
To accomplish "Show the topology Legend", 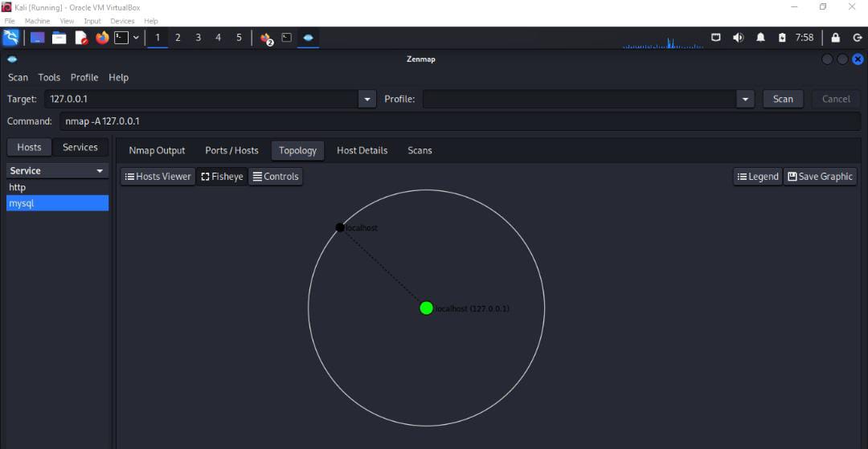I will 758,177.
